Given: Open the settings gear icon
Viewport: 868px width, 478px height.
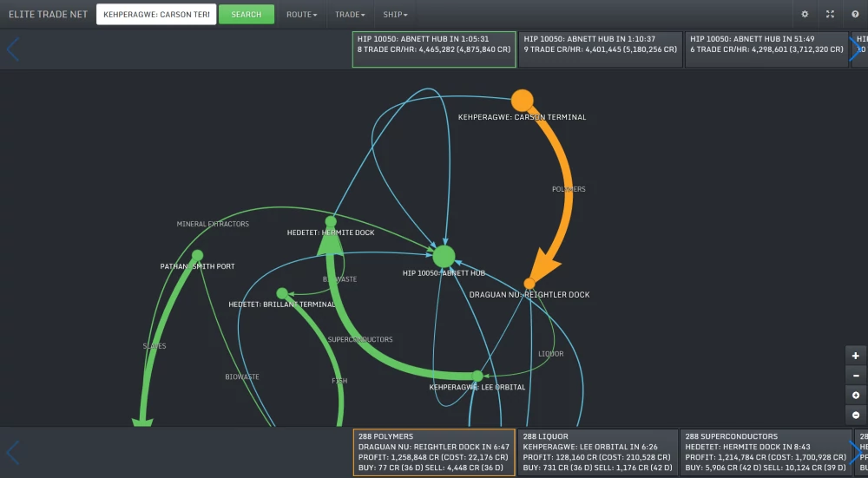Looking at the screenshot, I should tap(805, 15).
